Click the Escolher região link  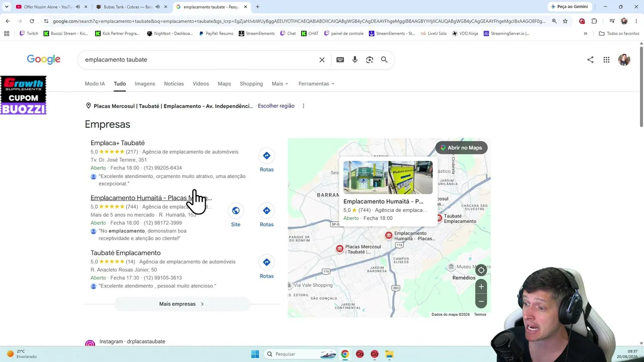point(276,106)
